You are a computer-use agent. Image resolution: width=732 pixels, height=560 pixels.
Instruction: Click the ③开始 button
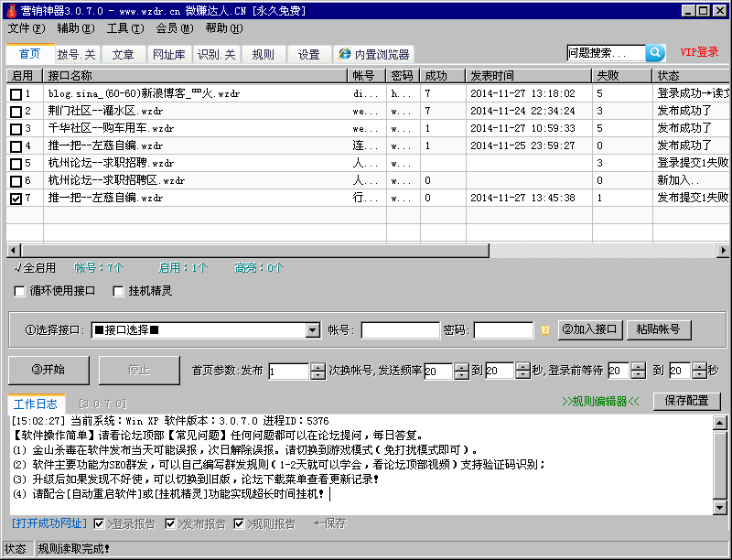pyautogui.click(x=48, y=371)
